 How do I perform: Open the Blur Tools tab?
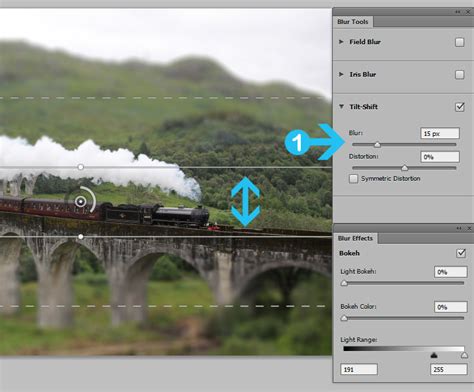353,22
